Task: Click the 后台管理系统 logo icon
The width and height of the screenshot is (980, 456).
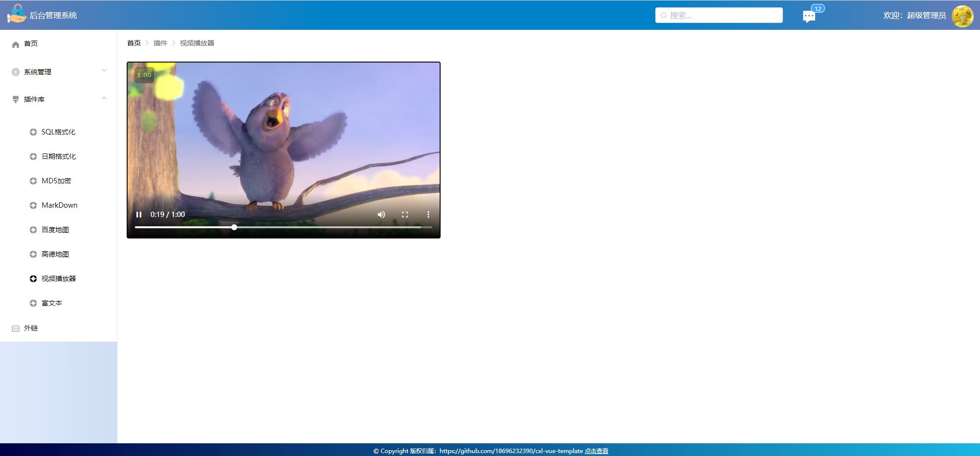Action: [x=17, y=14]
